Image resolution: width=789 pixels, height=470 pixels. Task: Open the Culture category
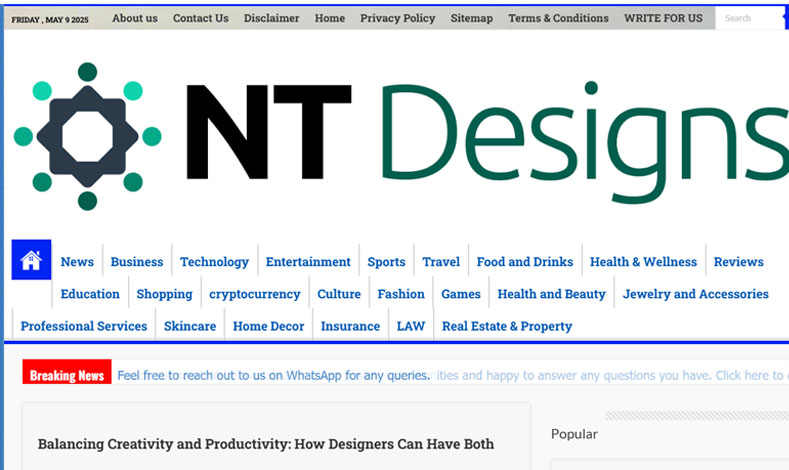[x=339, y=294]
